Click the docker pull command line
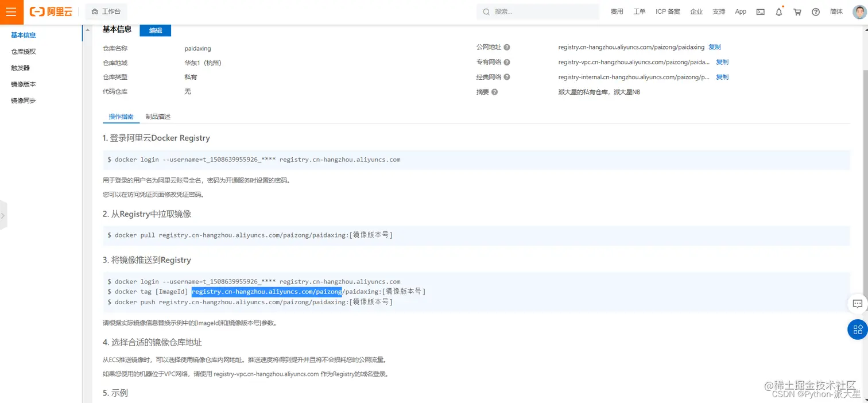 250,235
